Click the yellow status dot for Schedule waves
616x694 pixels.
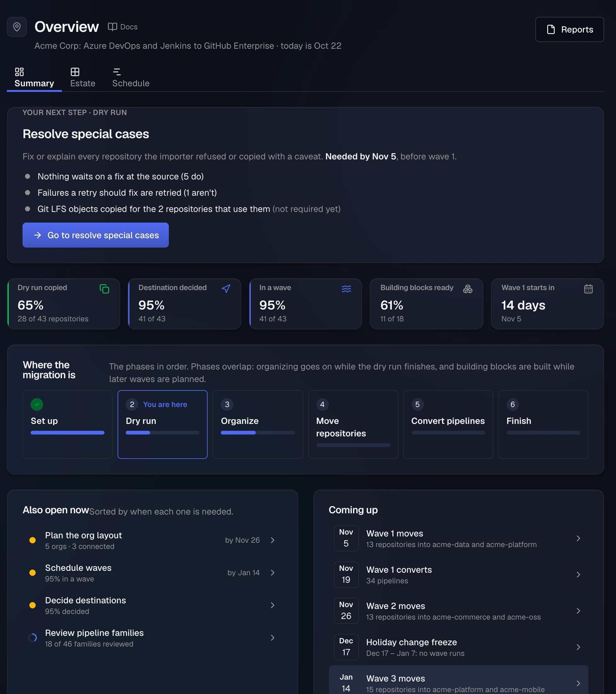pyautogui.click(x=33, y=573)
